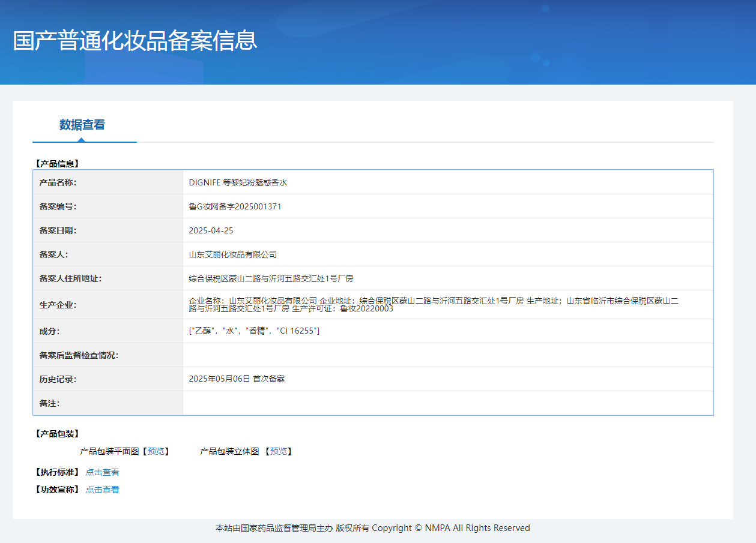This screenshot has width=756, height=543.
Task: Click the 备案编号 row label
Action: pos(58,206)
